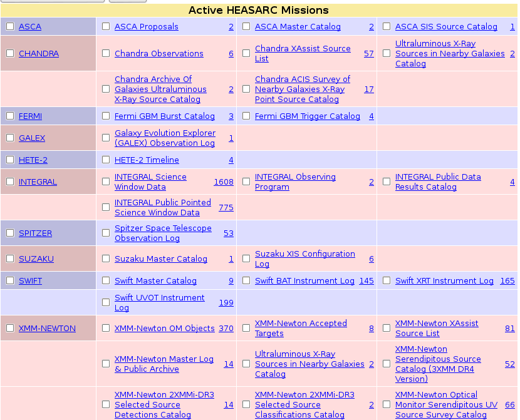Visit the SUZAKU mission link
Screen dimensions: 520x420
(x=36, y=259)
